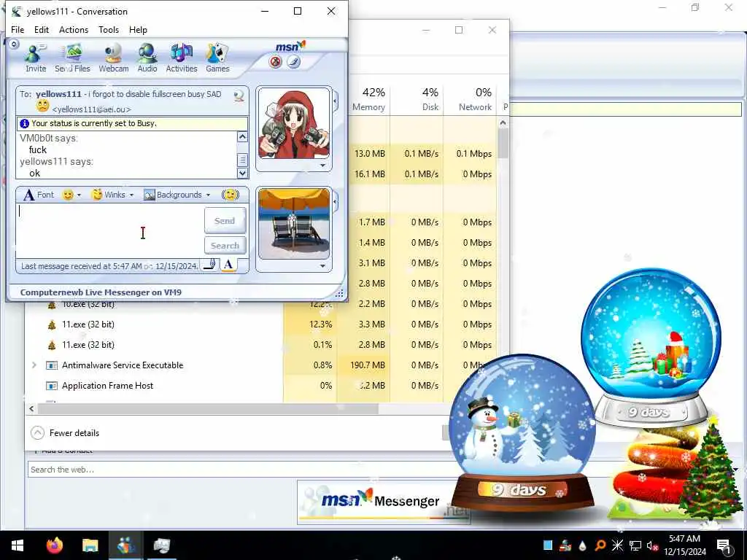Click your beach chairs display picture
747x560 pixels.
[293, 224]
